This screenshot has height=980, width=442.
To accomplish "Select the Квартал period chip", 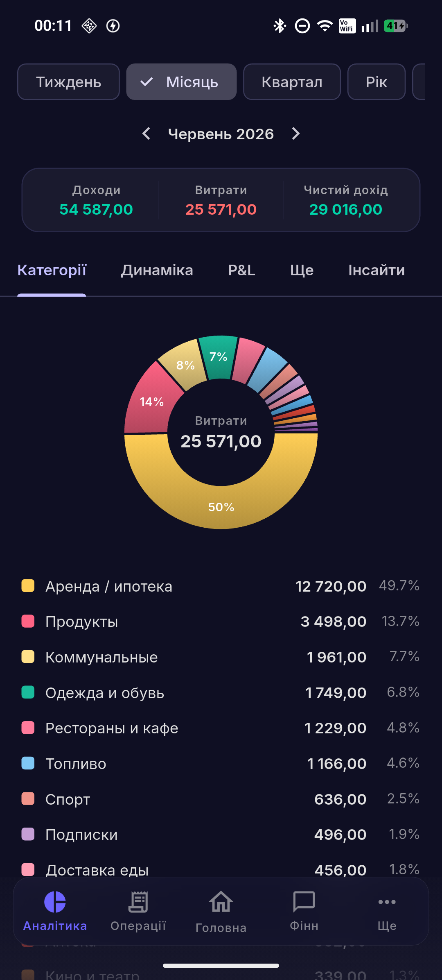I will click(292, 82).
